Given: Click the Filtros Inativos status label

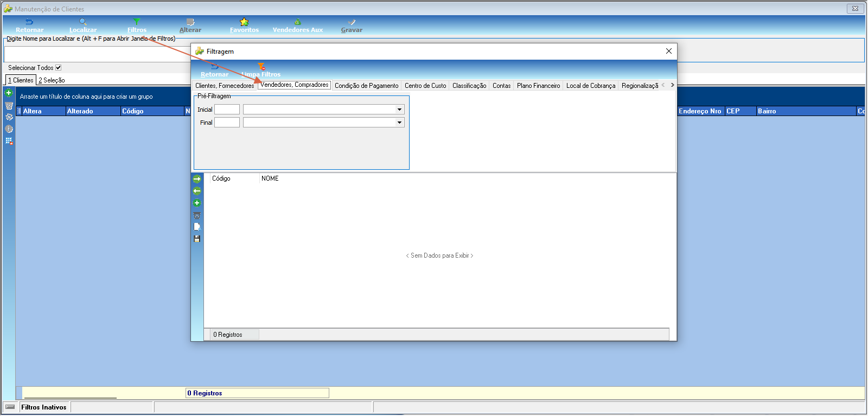Looking at the screenshot, I should pyautogui.click(x=44, y=407).
